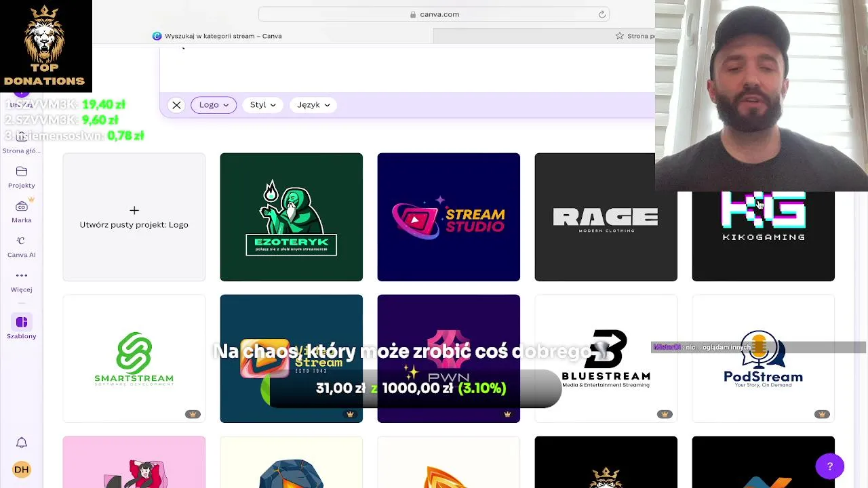Clear filters with the X icon
Image resolution: width=868 pixels, height=488 pixels.
tap(176, 105)
